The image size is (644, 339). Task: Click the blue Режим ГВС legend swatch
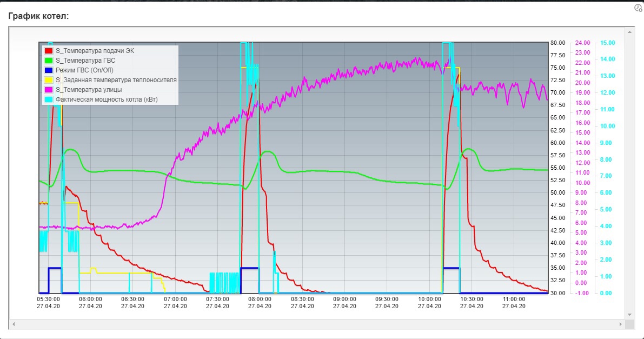[x=49, y=70]
